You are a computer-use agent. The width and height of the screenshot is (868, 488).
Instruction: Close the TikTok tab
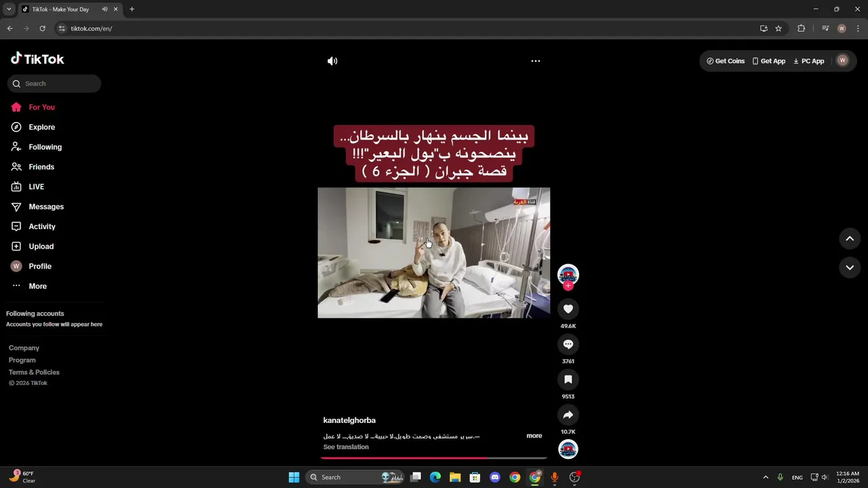coord(116,9)
